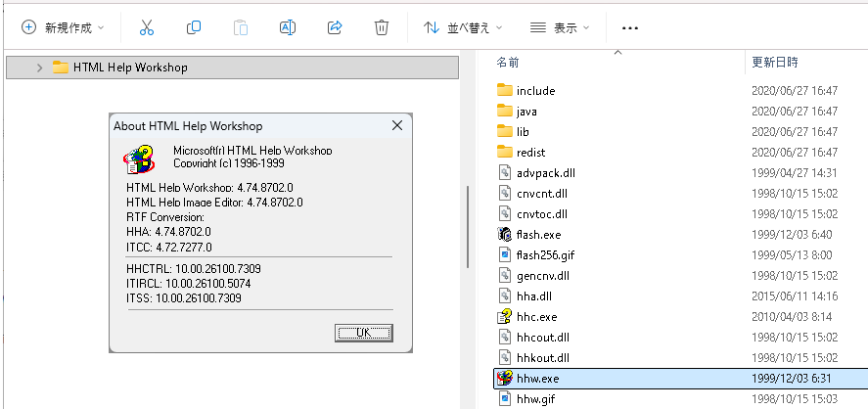The height and width of the screenshot is (409, 868).
Task: Select the hhw.exe file icon
Action: tap(505, 378)
